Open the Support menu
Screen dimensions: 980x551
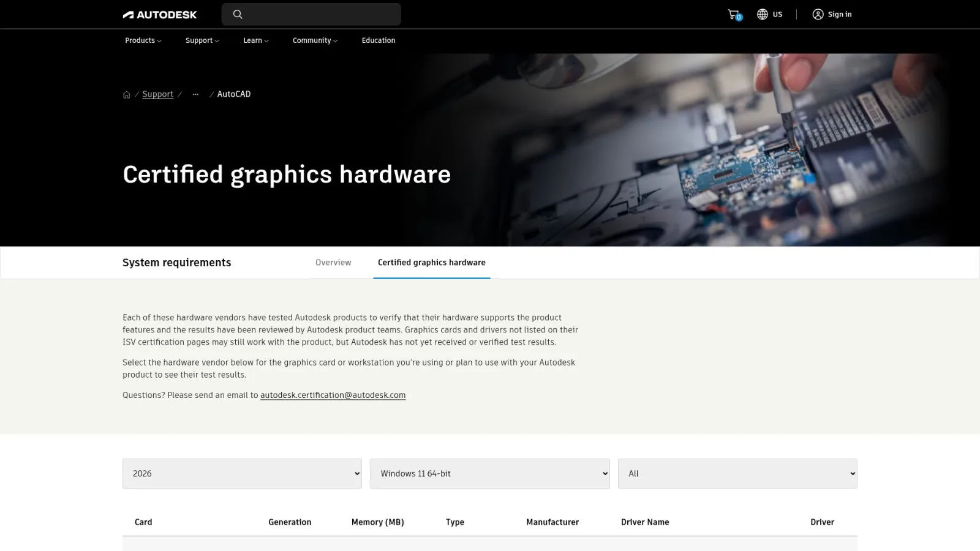click(x=202, y=40)
